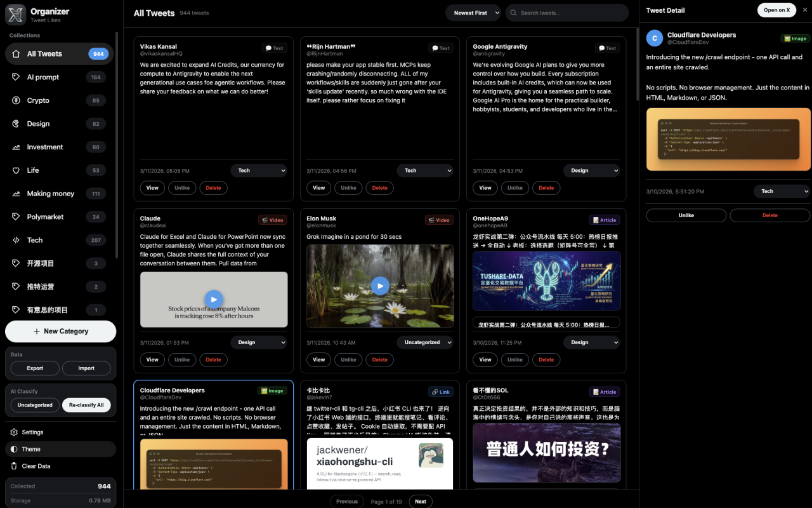This screenshot has height=508, width=812.
Task: Delete Elon Musk's tweet
Action: pyautogui.click(x=380, y=359)
